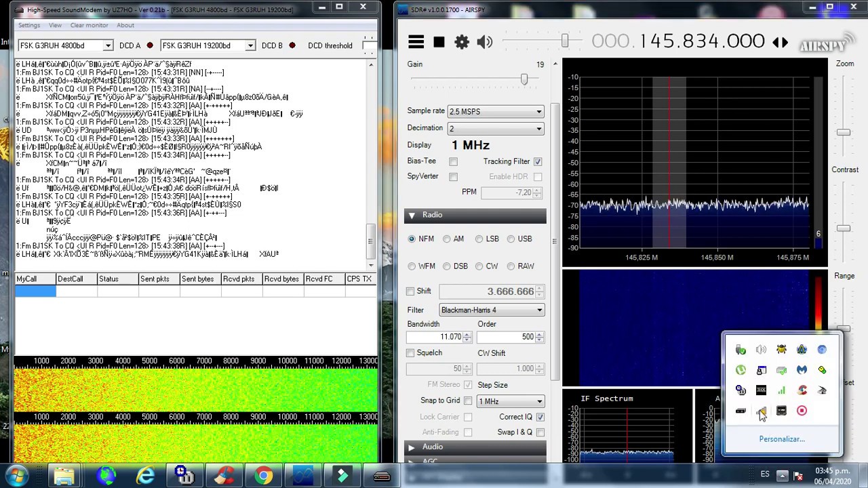Select AM demodulation mode
Viewport: 868px width, 488px height.
(446, 239)
